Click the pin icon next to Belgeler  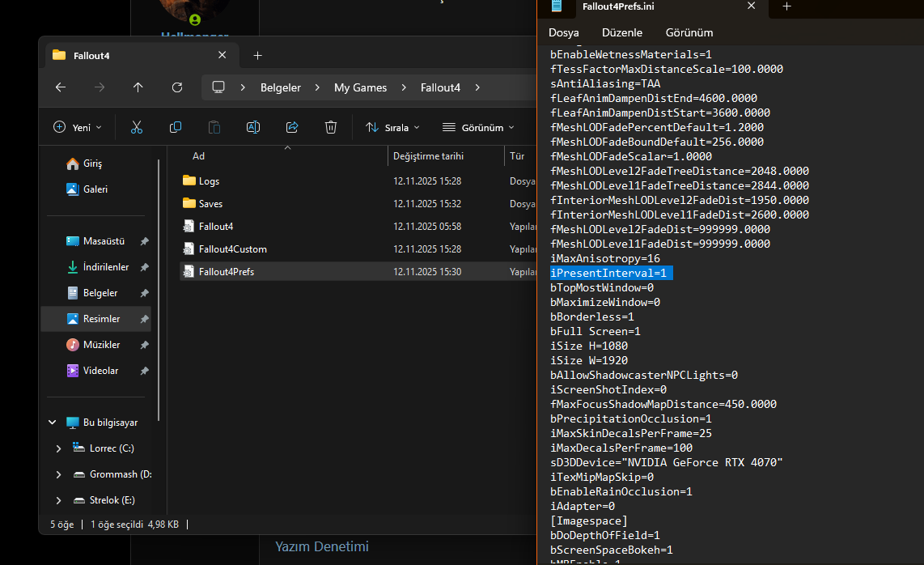[x=144, y=293]
